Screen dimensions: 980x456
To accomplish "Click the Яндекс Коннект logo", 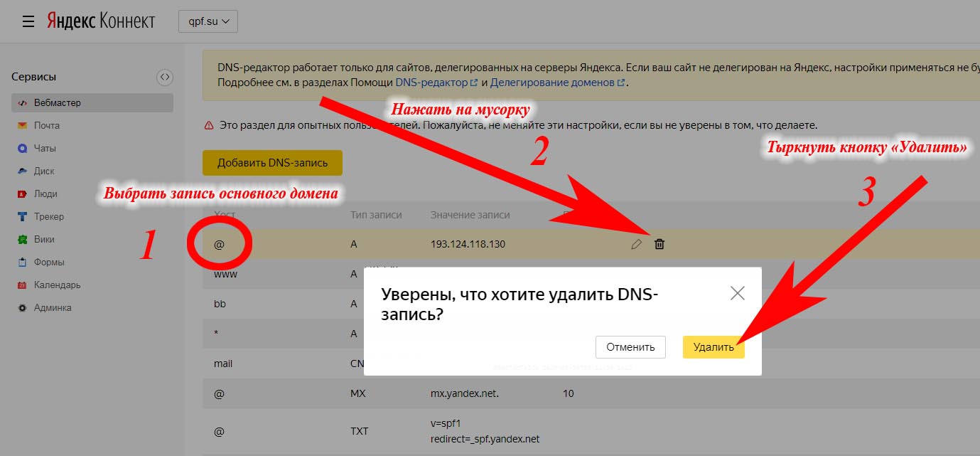I will (x=101, y=21).
